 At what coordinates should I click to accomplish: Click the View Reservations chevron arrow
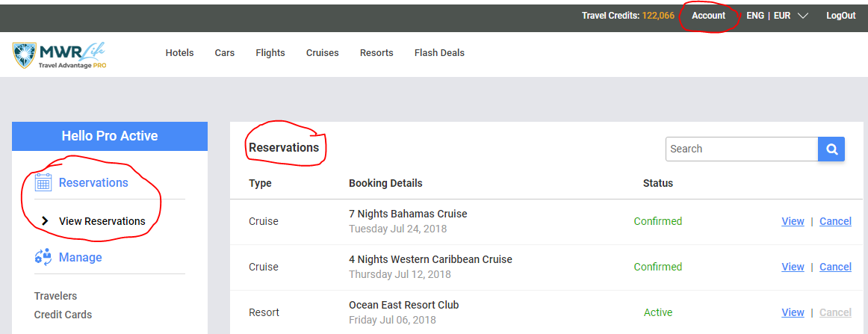tap(46, 221)
